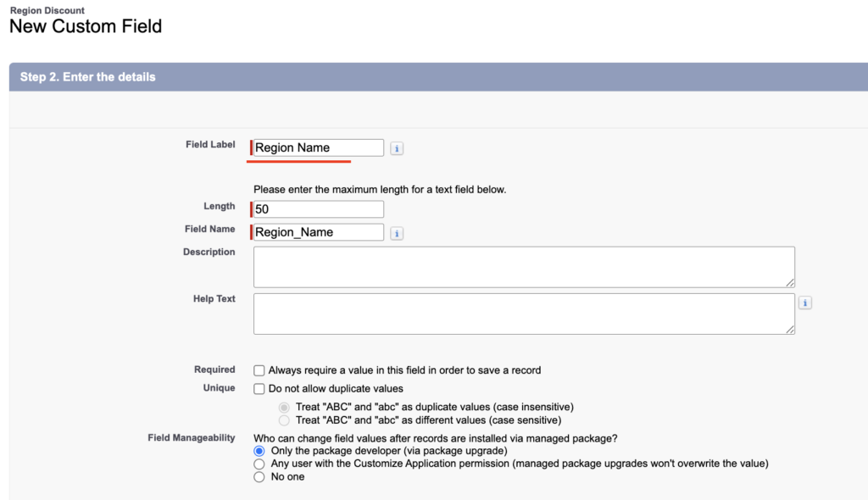Click inside the Field Label text box
This screenshot has height=500, width=868.
(315, 147)
